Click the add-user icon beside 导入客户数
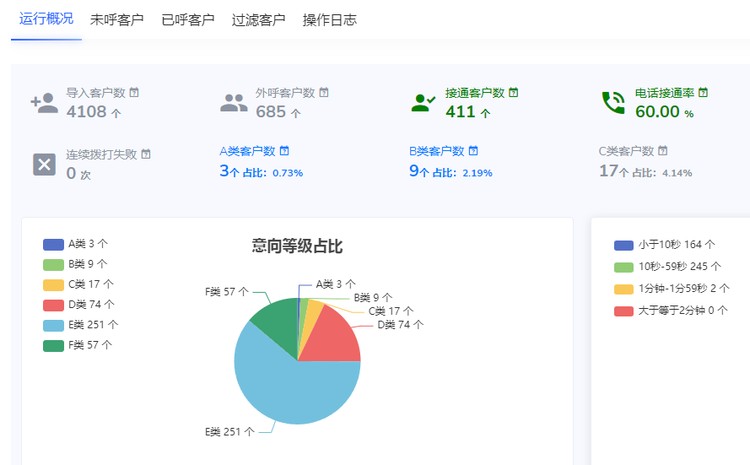The width and height of the screenshot is (750, 465). click(44, 103)
